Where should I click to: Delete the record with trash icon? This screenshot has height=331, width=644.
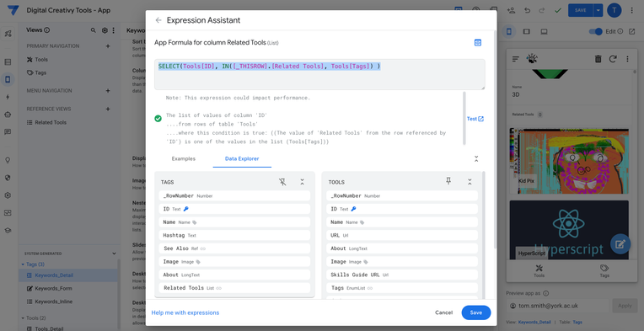[598, 59]
